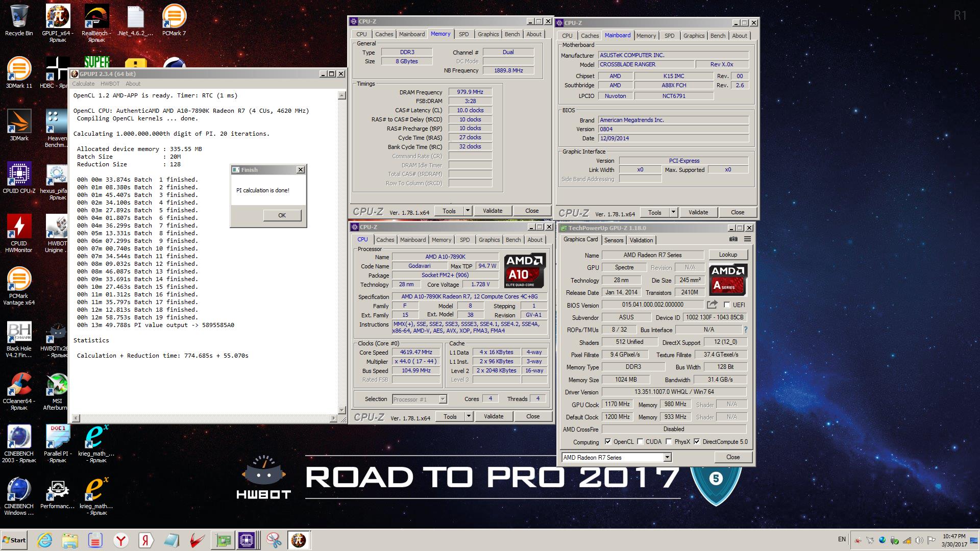
Task: Open Bench tab in Mainboard CPU-Z window
Action: 718,36
